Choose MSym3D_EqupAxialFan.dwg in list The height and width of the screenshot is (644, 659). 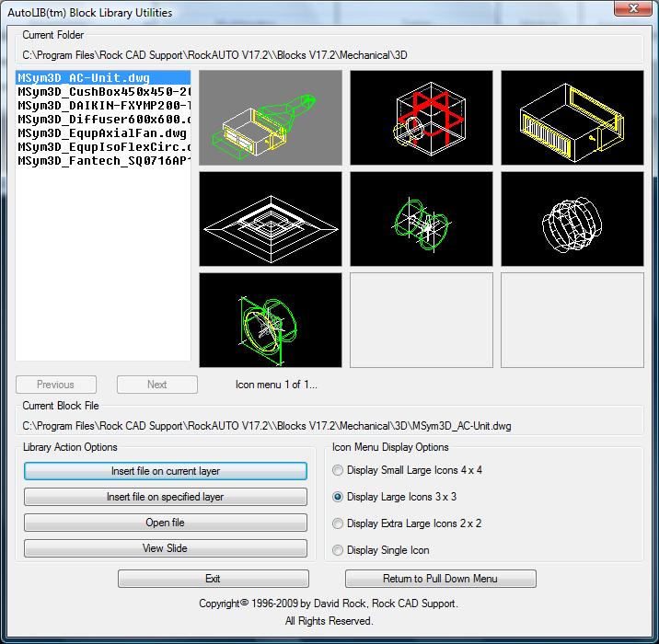103,133
